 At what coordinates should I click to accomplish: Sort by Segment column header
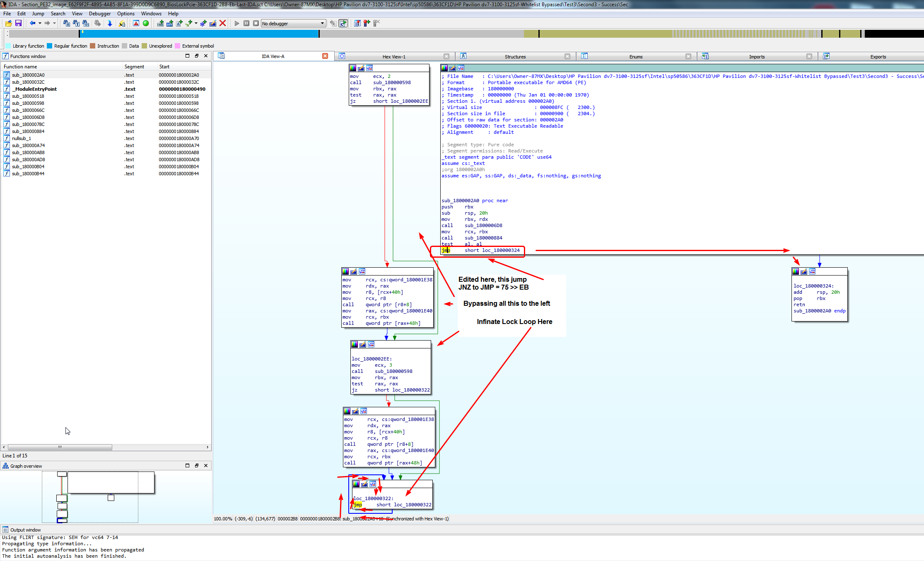tap(140, 67)
